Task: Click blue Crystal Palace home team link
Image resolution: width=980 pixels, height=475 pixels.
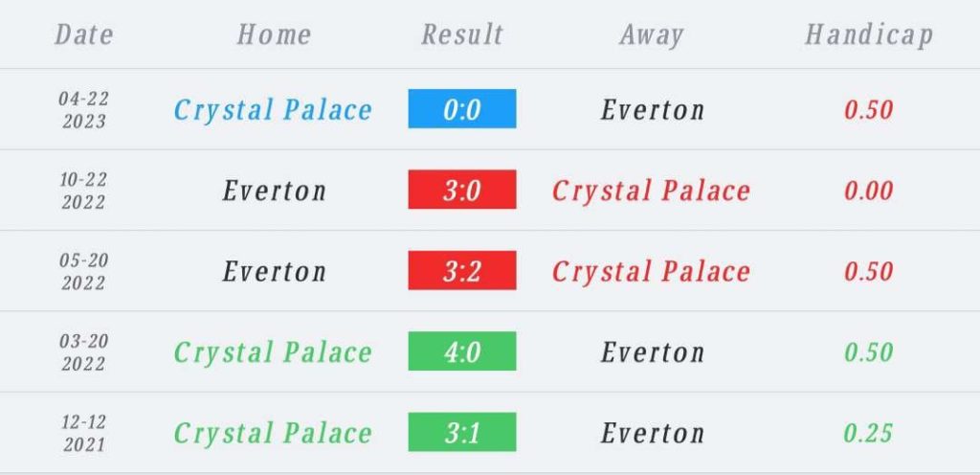Action: (273, 110)
